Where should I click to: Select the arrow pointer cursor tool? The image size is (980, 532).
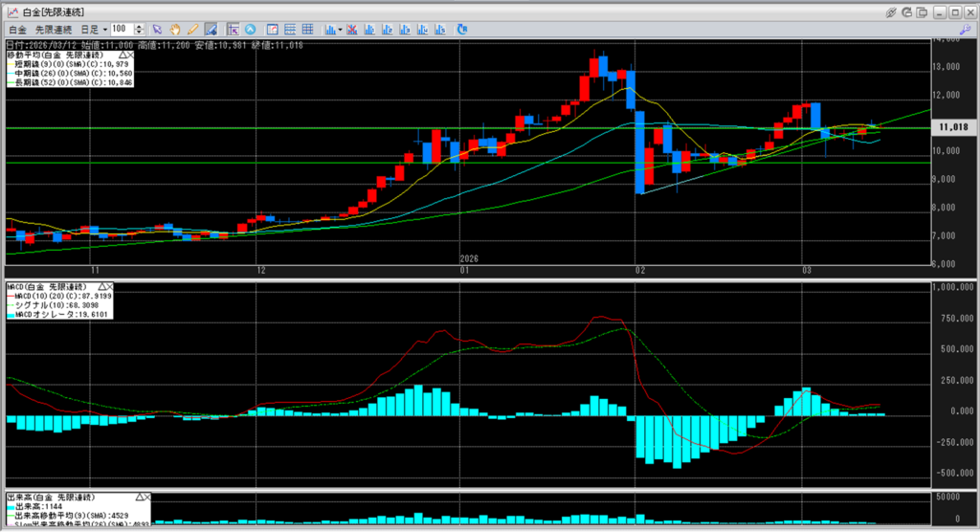158,30
